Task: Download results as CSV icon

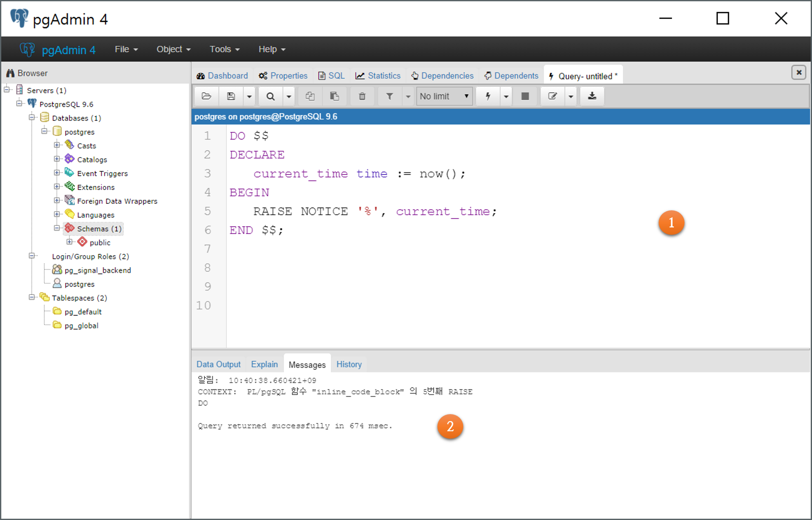Action: pos(592,96)
